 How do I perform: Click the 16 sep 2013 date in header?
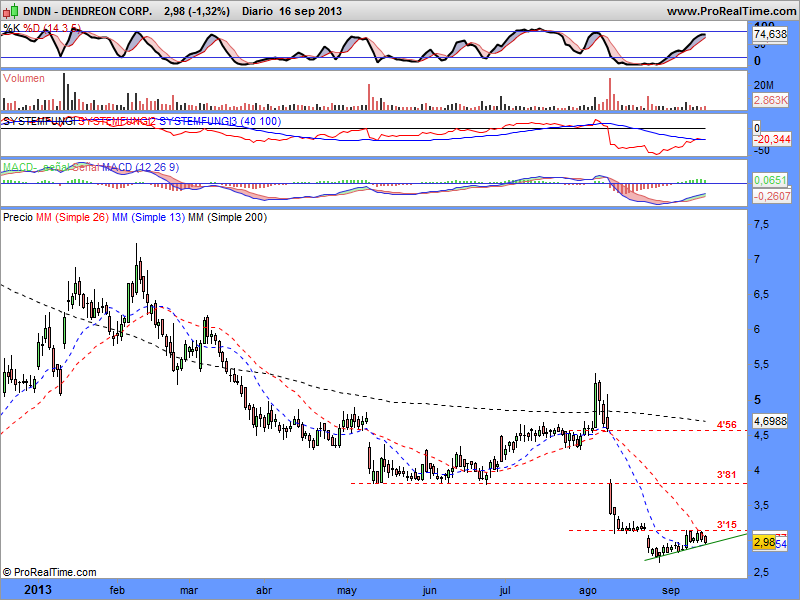tap(310, 11)
